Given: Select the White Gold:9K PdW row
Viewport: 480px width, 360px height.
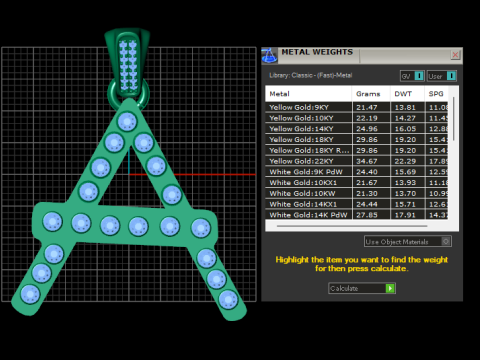Looking at the screenshot, I should point(357,172).
